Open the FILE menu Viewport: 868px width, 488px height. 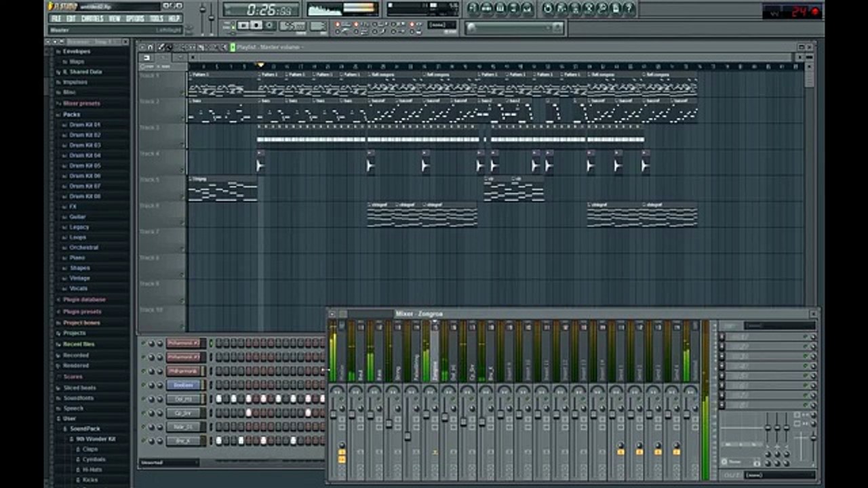(56, 18)
